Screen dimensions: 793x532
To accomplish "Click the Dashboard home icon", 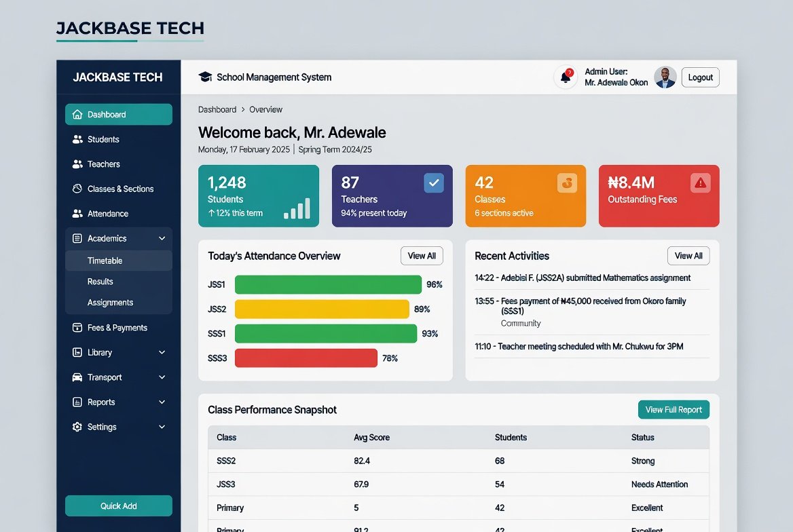I will click(77, 114).
